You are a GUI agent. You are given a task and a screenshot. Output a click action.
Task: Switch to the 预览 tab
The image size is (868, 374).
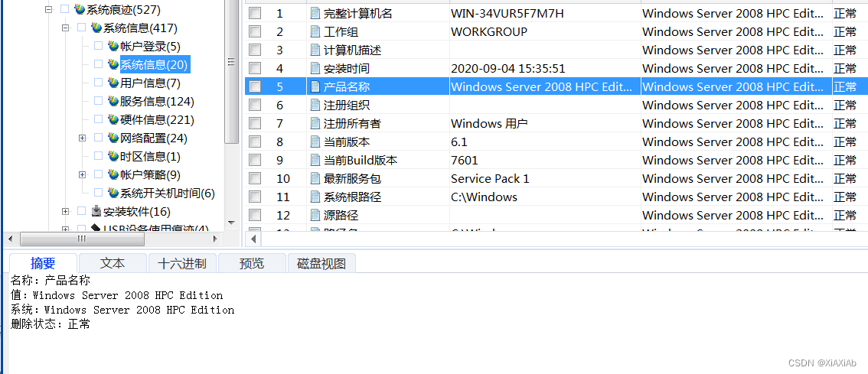[x=252, y=263]
